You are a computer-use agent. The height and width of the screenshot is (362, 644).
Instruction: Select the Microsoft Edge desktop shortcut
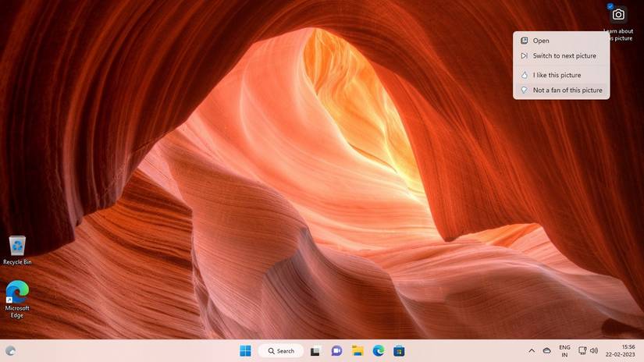click(17, 299)
